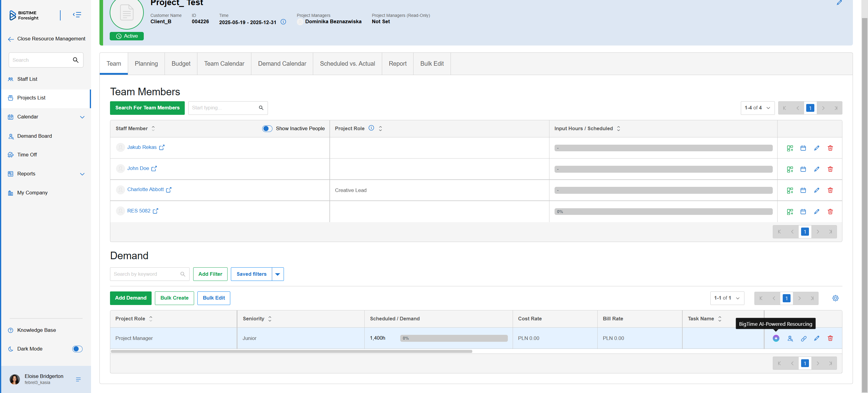Click Project Manager demand 0% progress bar
The width and height of the screenshot is (868, 393).
(454, 338)
